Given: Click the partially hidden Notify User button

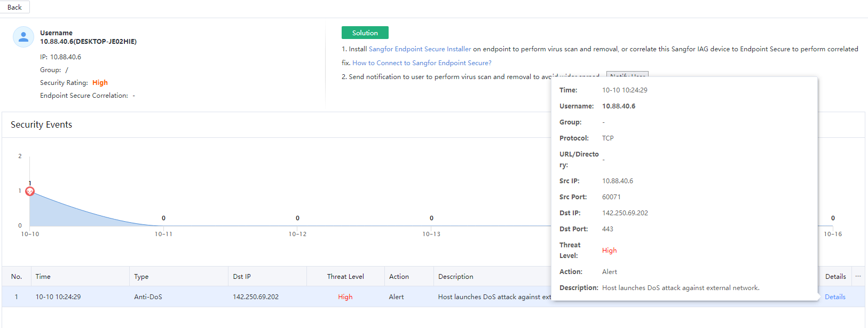Looking at the screenshot, I should (x=627, y=74).
